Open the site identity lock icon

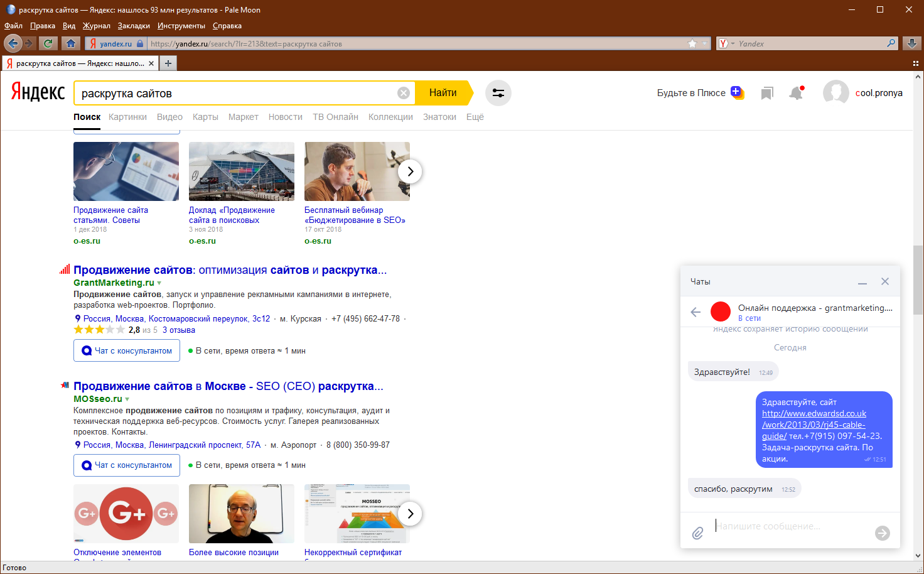[x=140, y=43]
